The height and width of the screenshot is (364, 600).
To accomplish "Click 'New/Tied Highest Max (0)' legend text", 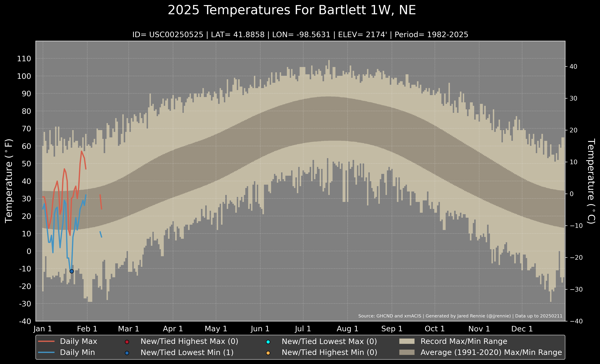I will tap(189, 341).
